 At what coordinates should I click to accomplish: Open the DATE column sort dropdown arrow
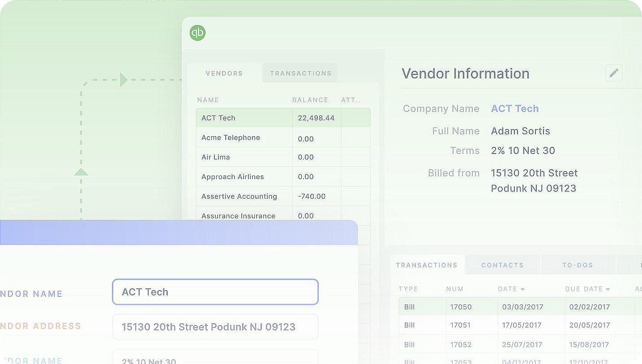524,289
